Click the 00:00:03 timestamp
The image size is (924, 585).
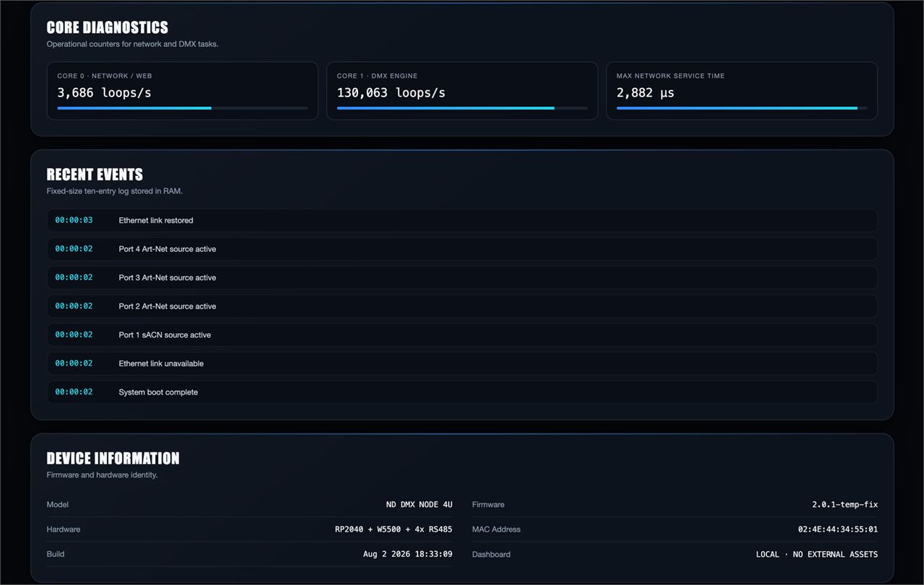[74, 220]
